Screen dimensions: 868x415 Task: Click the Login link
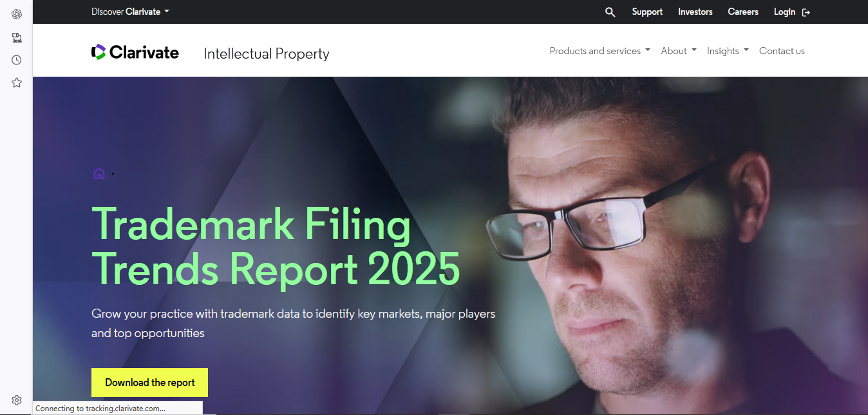point(784,12)
